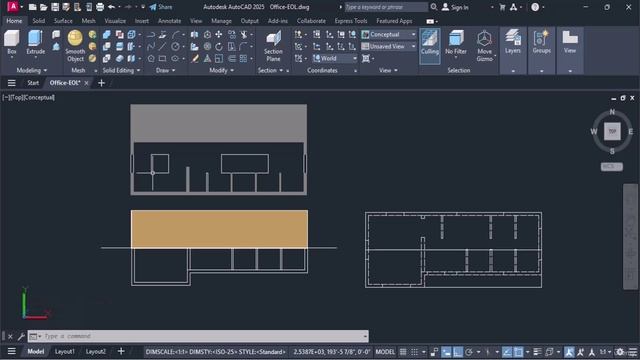Switch to the Start file tab
Screen dimensions: 640x360
[x=33, y=83]
